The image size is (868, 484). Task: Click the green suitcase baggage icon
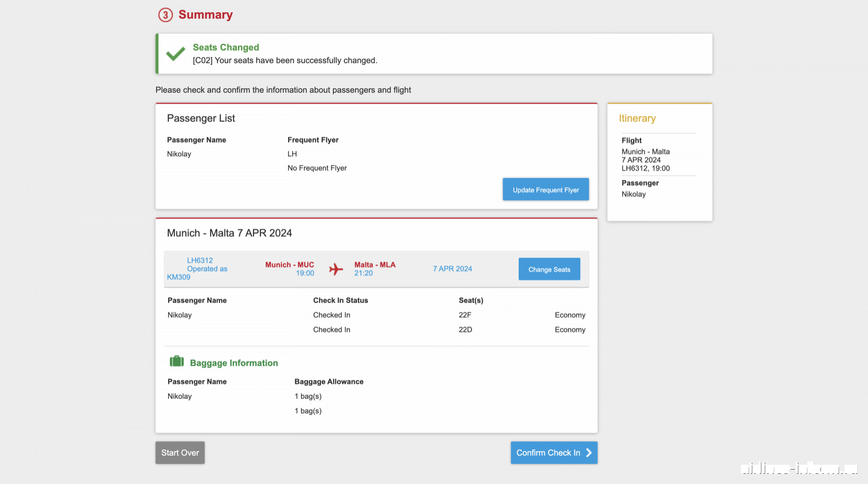click(x=177, y=361)
